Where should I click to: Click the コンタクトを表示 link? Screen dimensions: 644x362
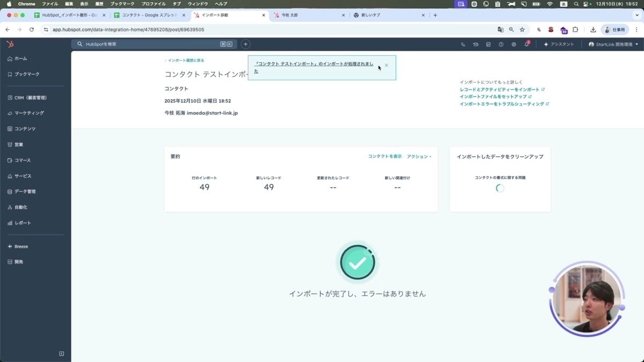(x=385, y=155)
